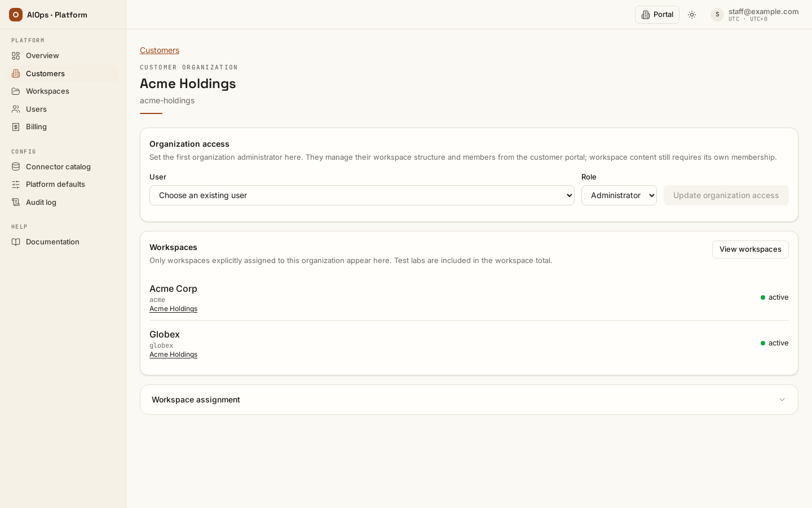Click the Connector catalog database icon
Screen dimensions: 812x508
click(x=16, y=167)
